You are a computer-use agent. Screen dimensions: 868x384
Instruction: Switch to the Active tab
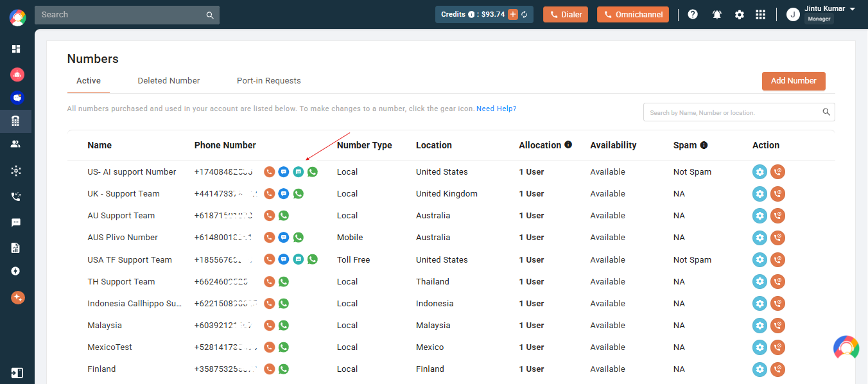[89, 81]
